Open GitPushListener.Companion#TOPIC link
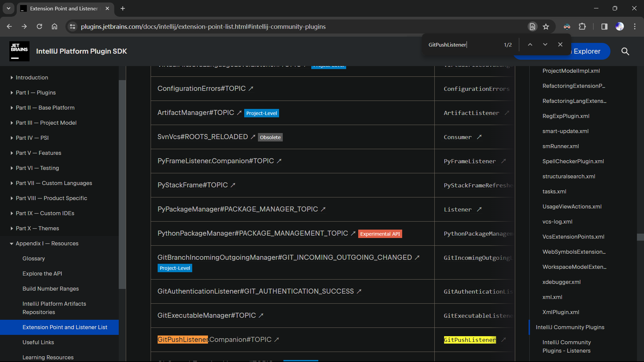Screen dimensions: 644x362 pyautogui.click(x=215, y=340)
